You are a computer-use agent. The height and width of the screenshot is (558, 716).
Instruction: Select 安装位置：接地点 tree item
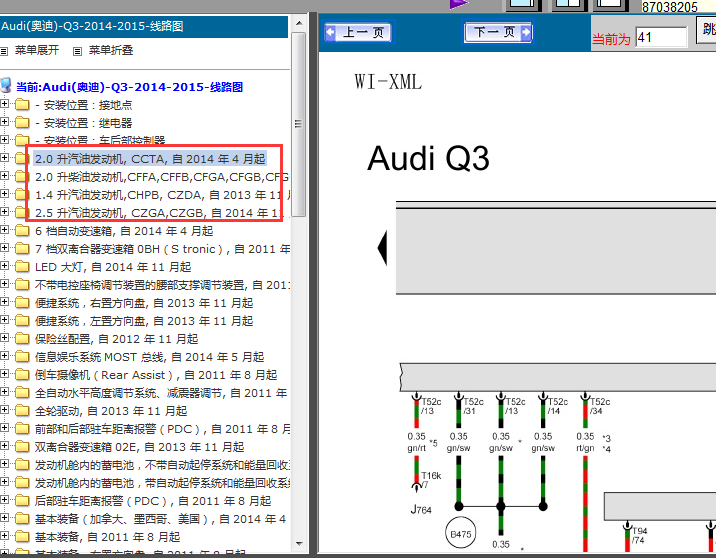coord(84,105)
